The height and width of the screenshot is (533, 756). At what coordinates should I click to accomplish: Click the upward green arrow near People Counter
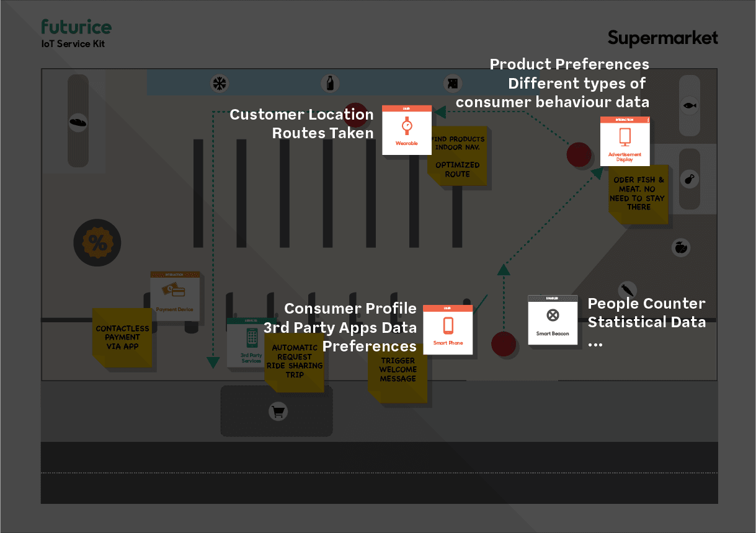coord(504,271)
